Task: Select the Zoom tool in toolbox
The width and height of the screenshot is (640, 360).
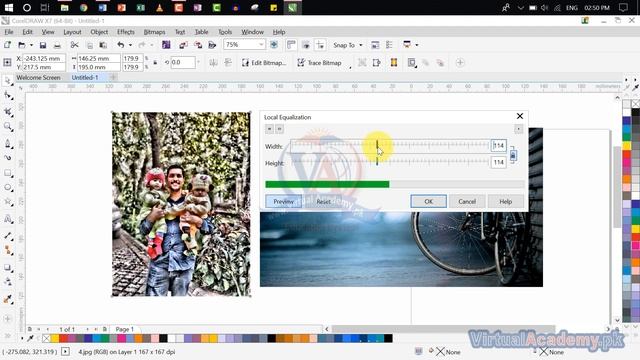Action: 8,127
